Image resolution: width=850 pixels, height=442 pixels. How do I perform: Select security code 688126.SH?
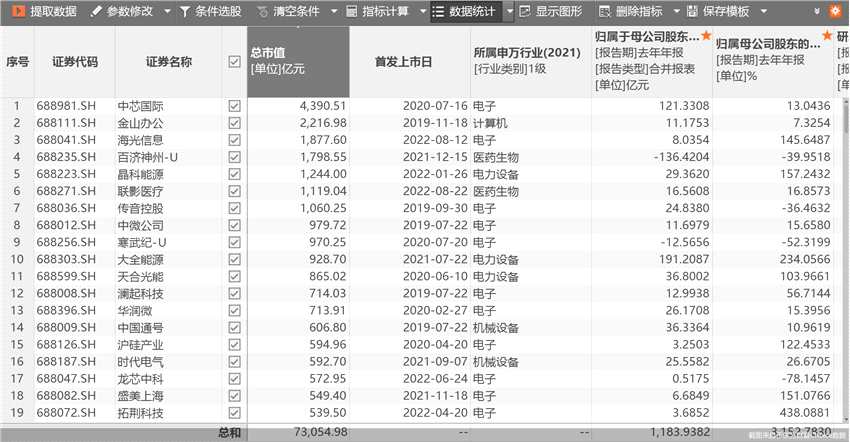pos(66,344)
